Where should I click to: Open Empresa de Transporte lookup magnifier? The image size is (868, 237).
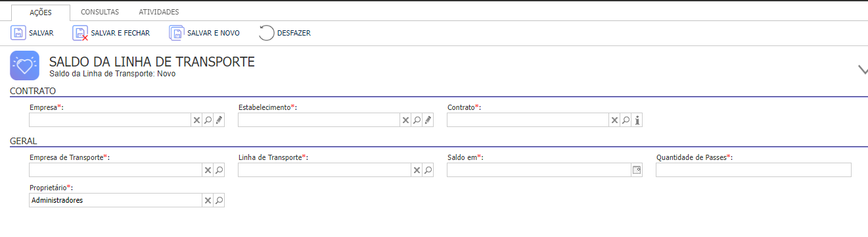(x=219, y=170)
